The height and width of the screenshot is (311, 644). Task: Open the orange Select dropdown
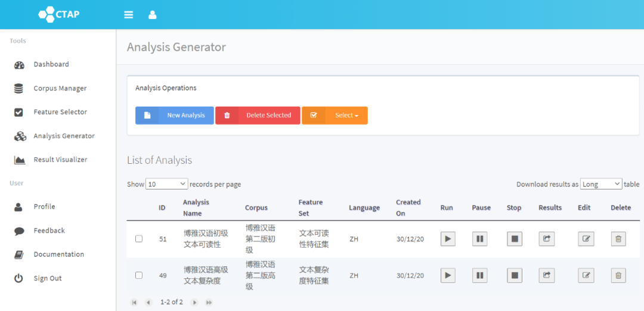[x=335, y=116]
